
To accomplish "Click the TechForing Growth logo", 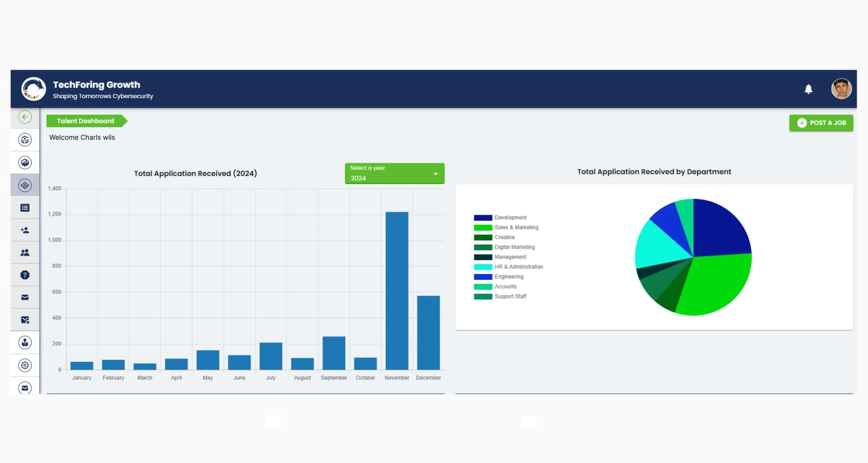I will (33, 89).
